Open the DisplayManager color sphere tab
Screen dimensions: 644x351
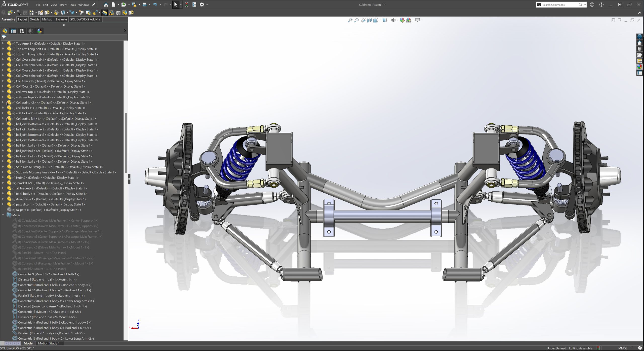coord(39,31)
